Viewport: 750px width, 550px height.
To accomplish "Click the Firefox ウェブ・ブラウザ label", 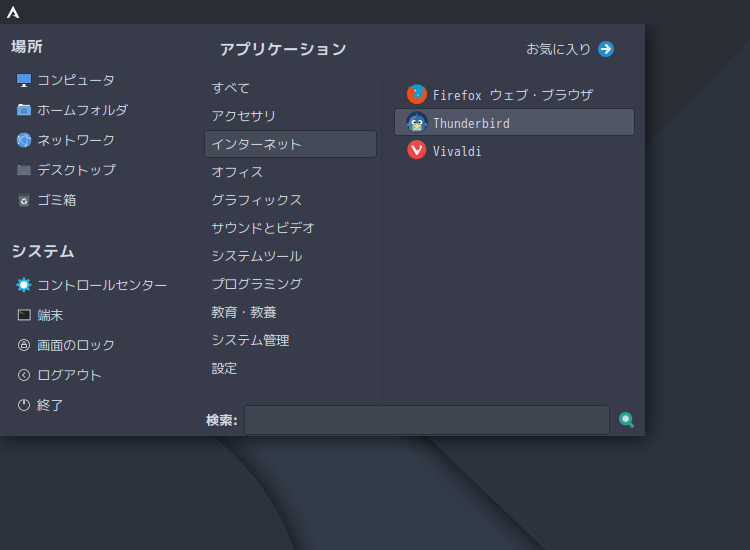I will click(513, 95).
